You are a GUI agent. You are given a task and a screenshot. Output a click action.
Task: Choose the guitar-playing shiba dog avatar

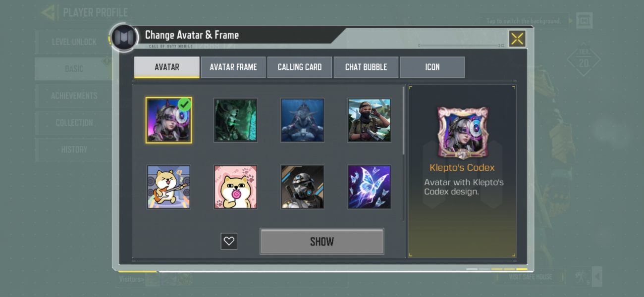coord(168,187)
